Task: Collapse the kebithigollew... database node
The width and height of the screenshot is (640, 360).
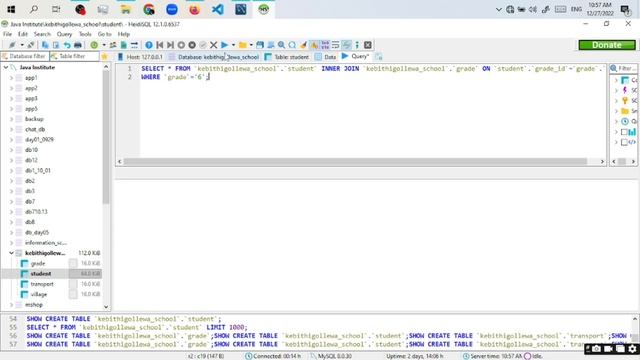Action: (11, 253)
